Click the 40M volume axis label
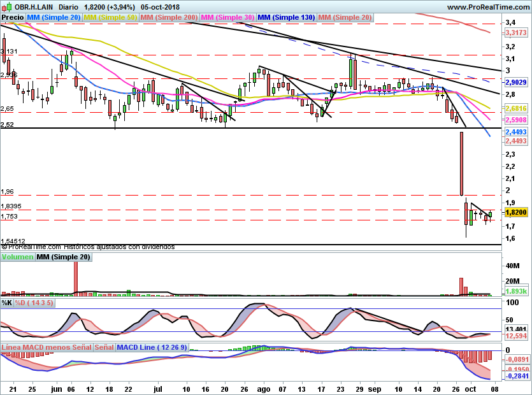The height and width of the screenshot is (395, 532). [x=512, y=266]
